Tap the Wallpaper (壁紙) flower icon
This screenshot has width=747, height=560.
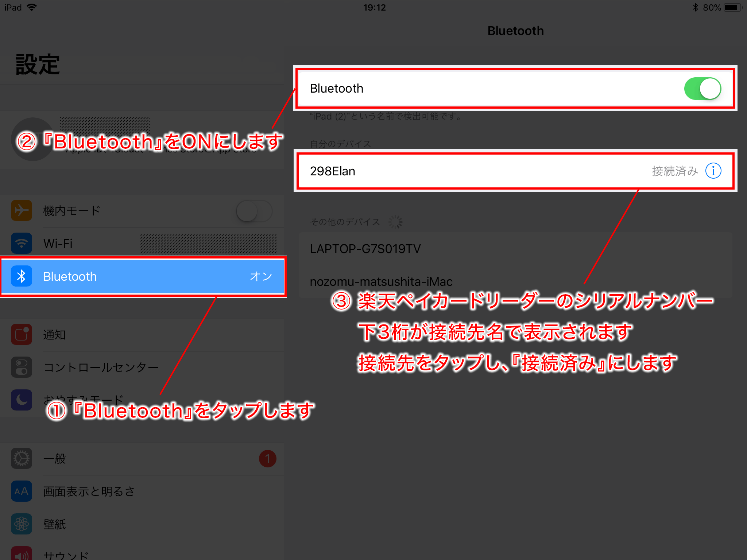[22, 524]
